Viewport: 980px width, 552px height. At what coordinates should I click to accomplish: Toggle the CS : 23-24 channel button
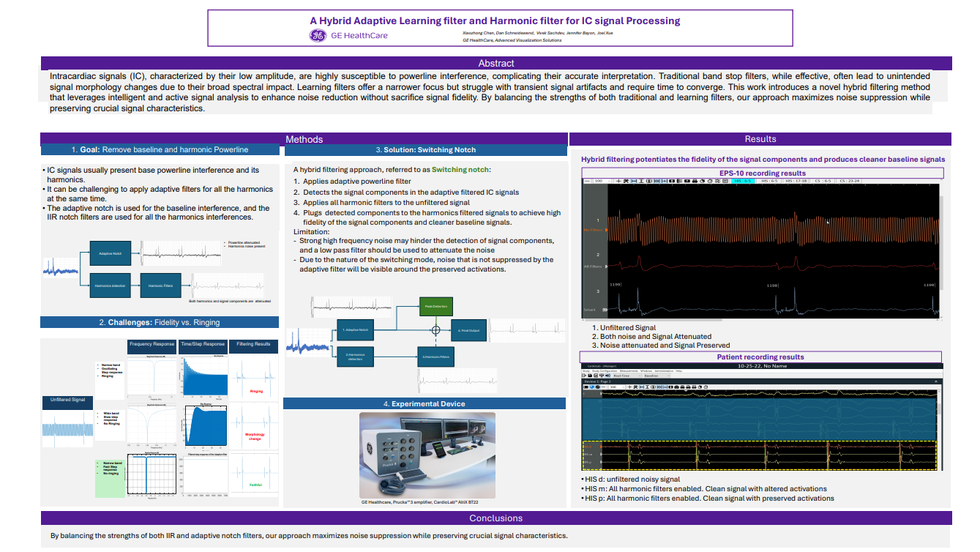(849, 180)
